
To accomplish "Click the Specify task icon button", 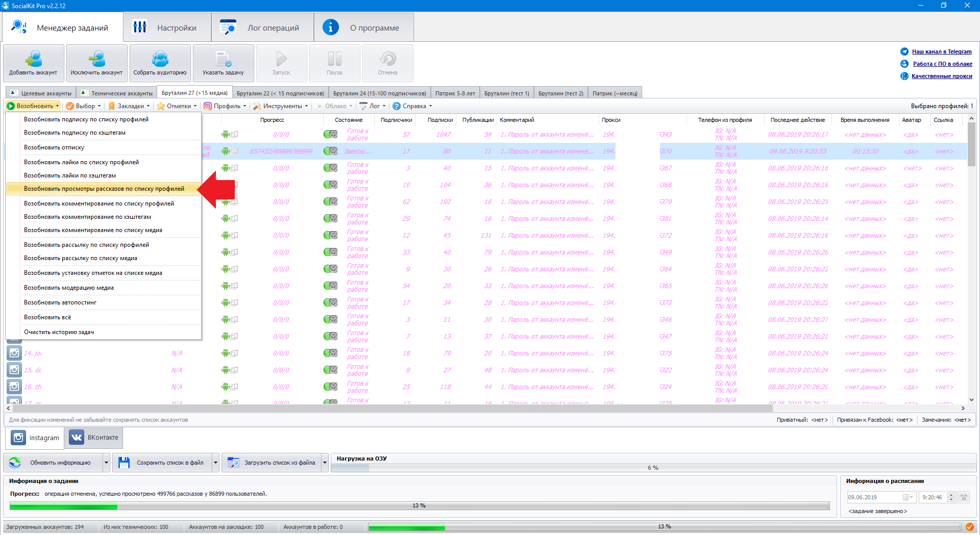I will 223,63.
